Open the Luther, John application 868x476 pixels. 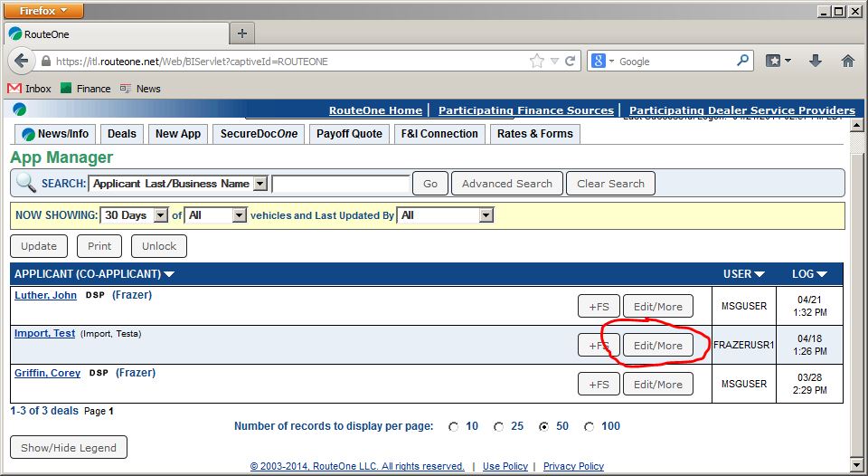pos(45,295)
